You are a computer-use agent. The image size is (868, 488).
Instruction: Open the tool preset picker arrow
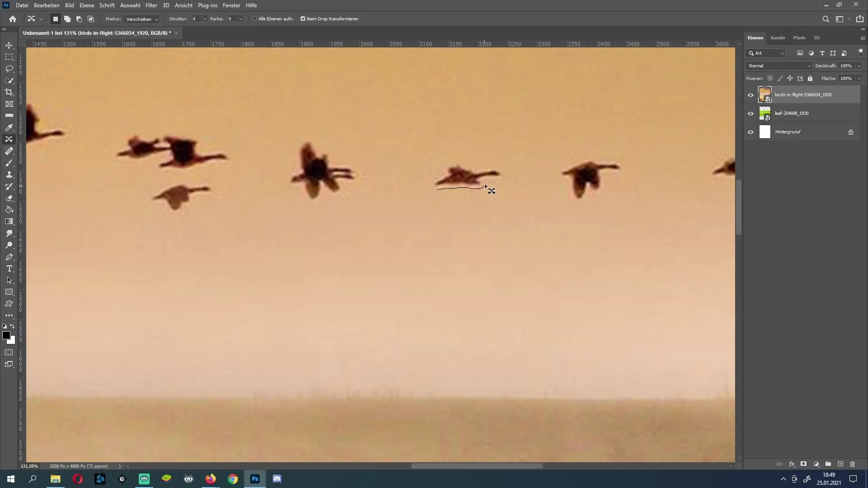41,19
